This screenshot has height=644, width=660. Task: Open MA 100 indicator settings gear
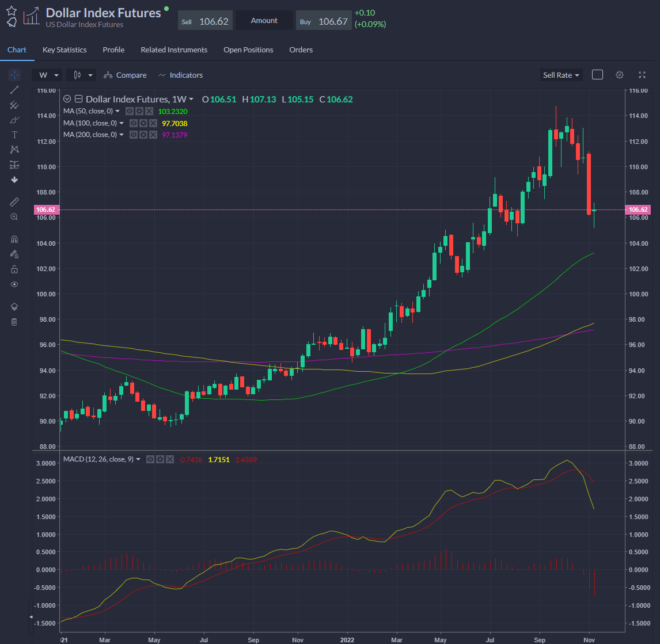tap(143, 123)
